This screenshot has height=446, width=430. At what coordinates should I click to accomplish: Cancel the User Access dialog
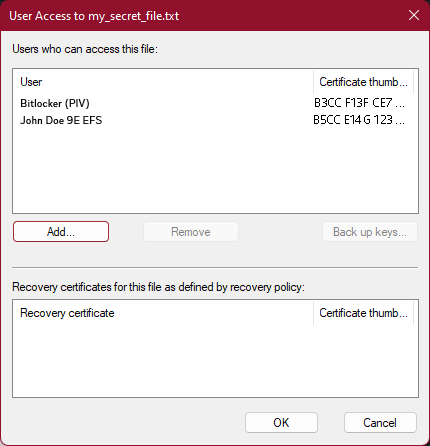tap(380, 423)
